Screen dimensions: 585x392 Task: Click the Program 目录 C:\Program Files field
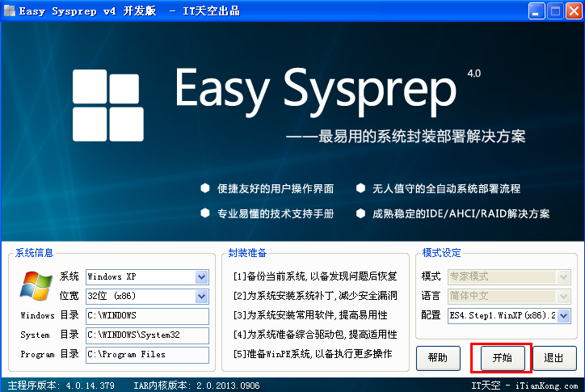point(146,354)
